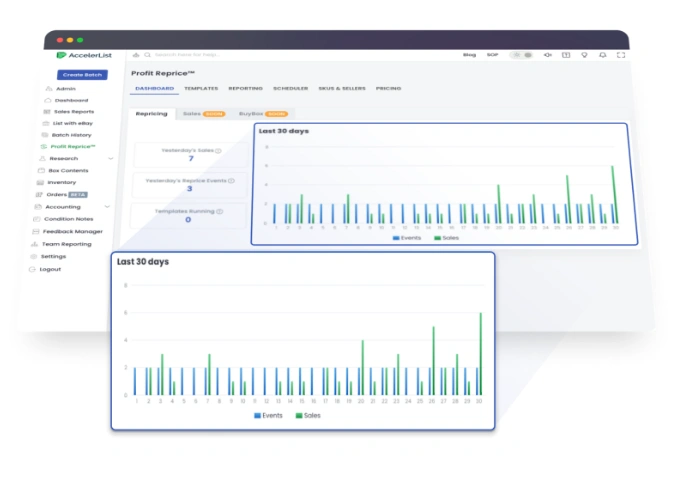Open Condition Notes sidebar icon

point(37,219)
